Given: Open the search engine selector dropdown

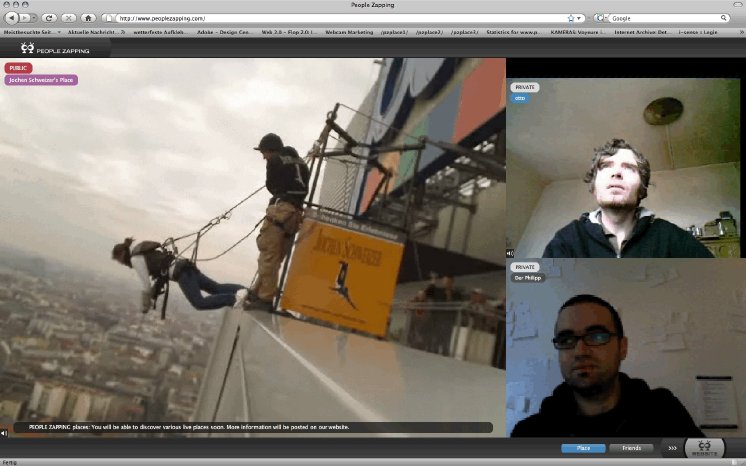Looking at the screenshot, I should [601, 18].
